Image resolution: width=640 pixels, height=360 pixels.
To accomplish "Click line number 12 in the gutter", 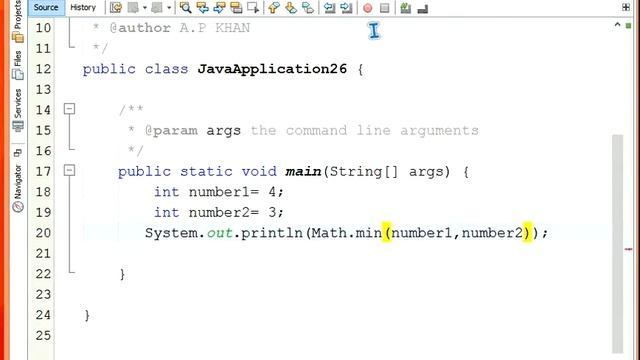I will (x=43, y=69).
